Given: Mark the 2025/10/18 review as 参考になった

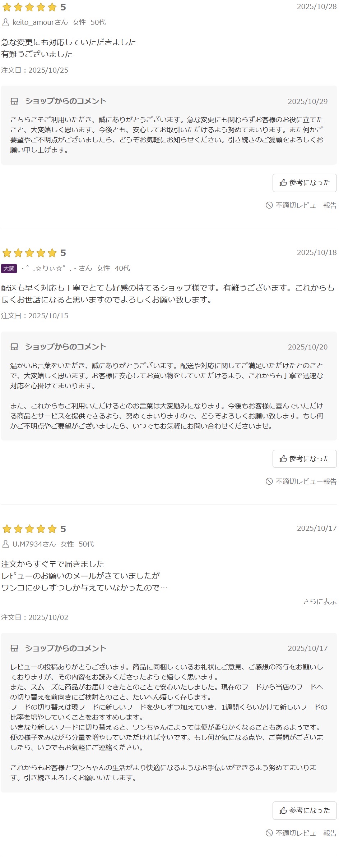Looking at the screenshot, I should click(305, 459).
